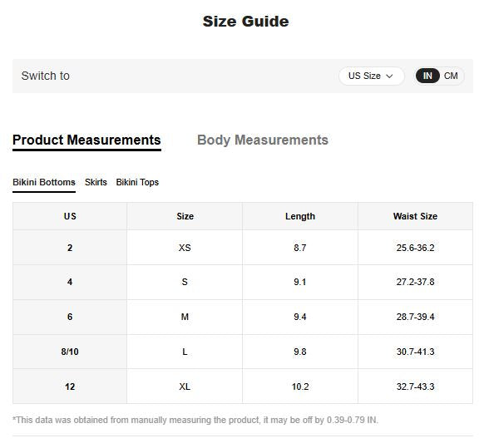
Task: Open the Body Measurements tab
Action: pyautogui.click(x=263, y=140)
